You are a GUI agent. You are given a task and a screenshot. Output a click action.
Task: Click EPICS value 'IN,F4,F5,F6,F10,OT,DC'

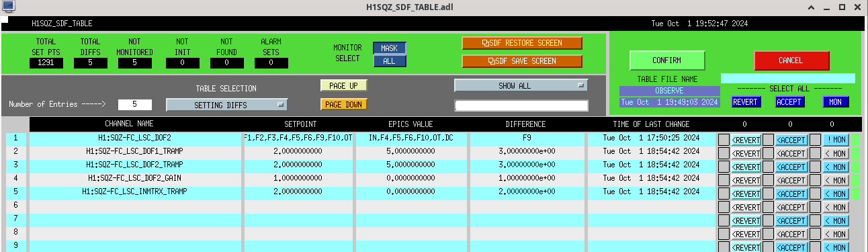tap(411, 138)
